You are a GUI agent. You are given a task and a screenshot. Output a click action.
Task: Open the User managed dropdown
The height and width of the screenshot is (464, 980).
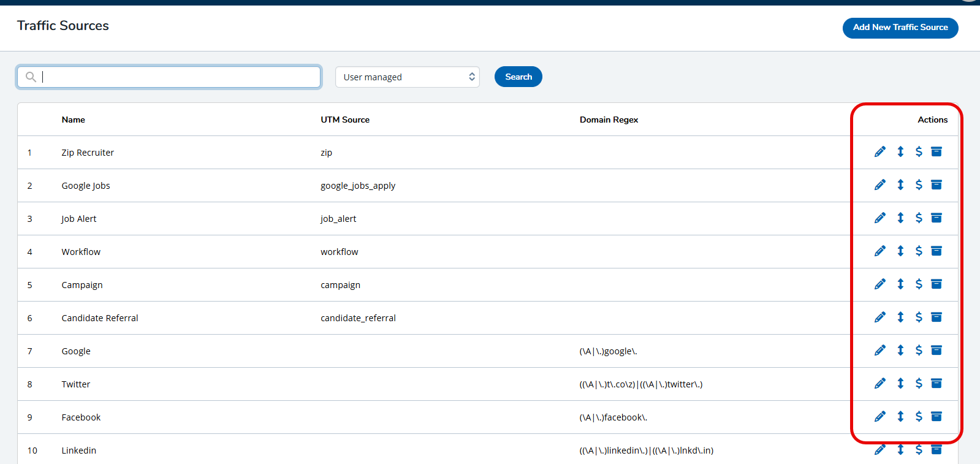[407, 77]
